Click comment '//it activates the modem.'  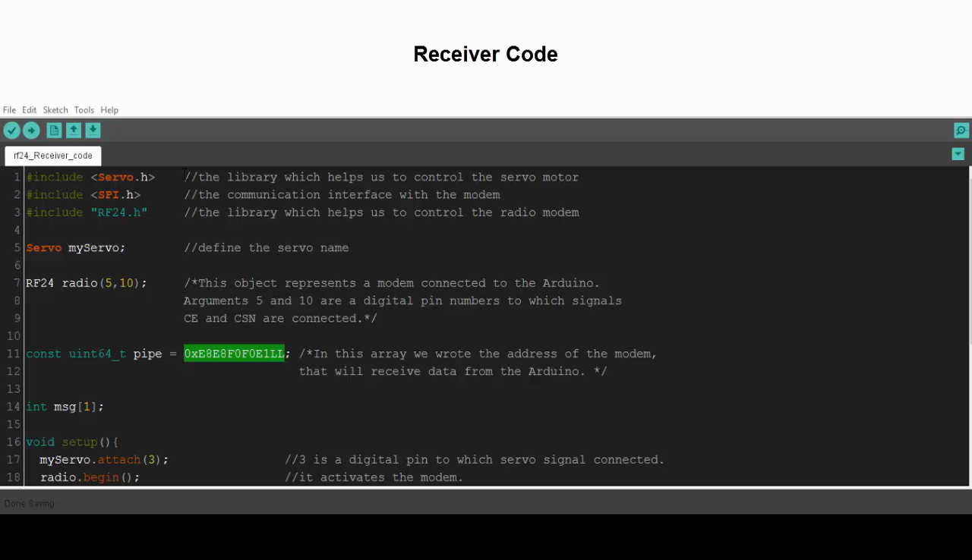(x=374, y=477)
